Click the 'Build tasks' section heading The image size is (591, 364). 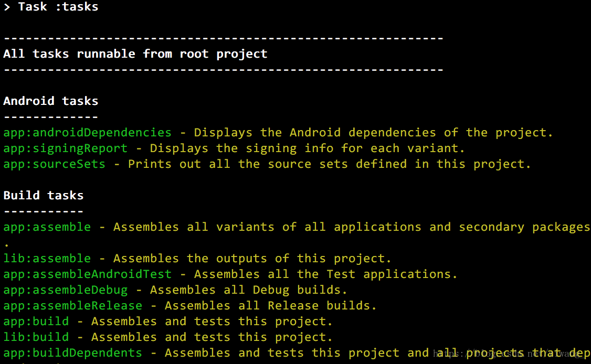point(44,196)
